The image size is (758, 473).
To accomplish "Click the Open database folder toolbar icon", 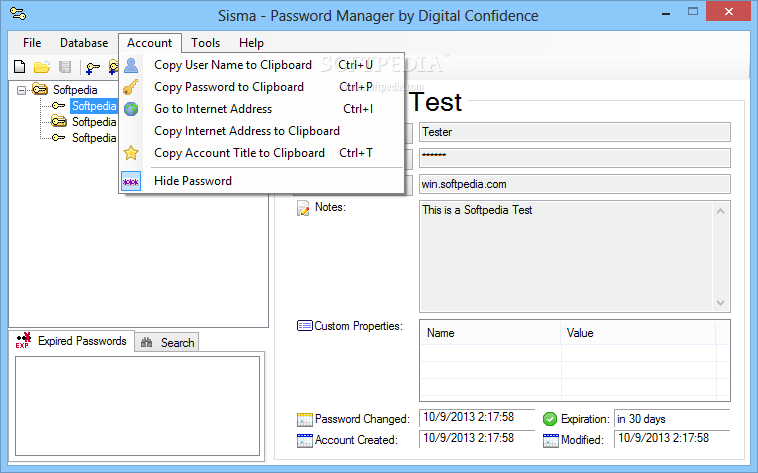I will [42, 67].
